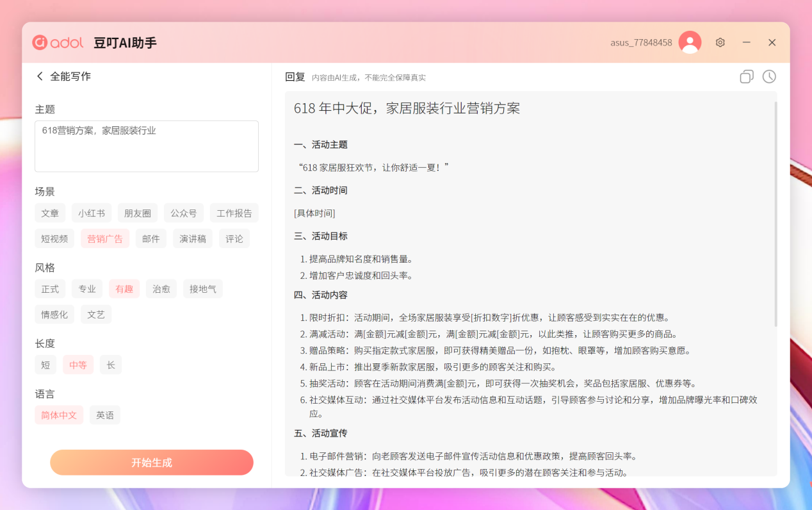Set style to 接地气
The image size is (812, 510).
tap(203, 289)
